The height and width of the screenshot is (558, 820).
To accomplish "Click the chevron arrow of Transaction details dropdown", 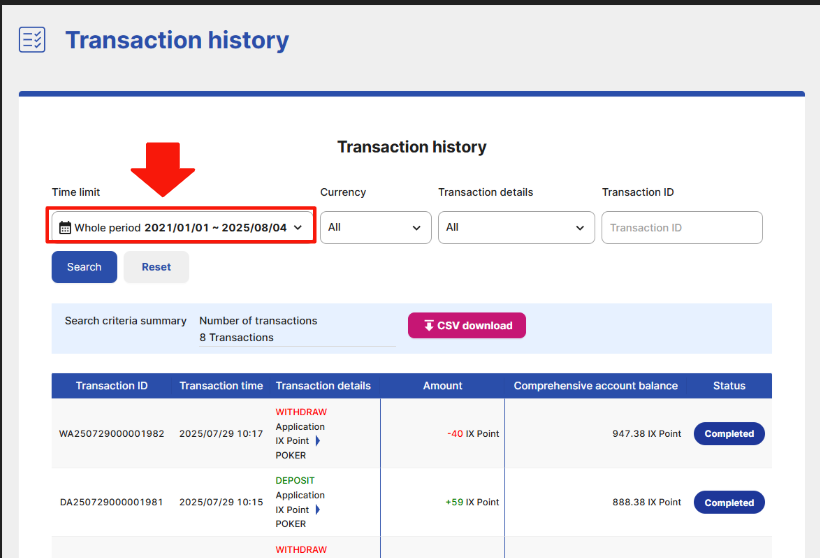I will [579, 228].
